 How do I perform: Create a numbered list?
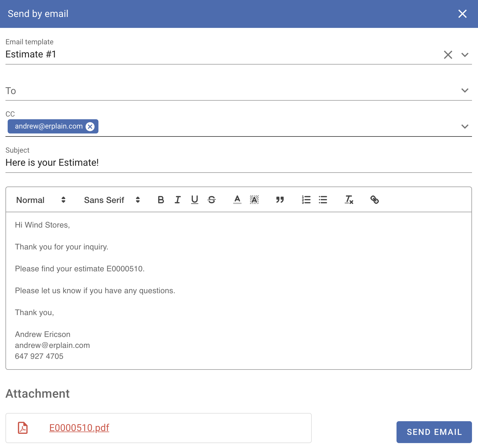pyautogui.click(x=306, y=200)
